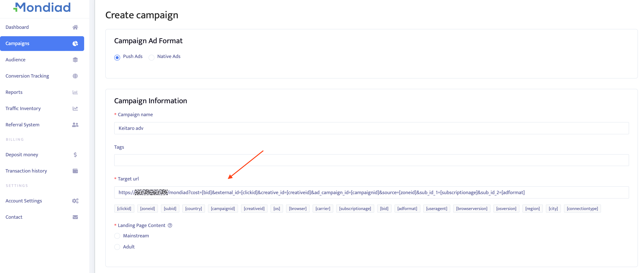Choose the Push Ads format option
Image resolution: width=644 pixels, height=273 pixels.
(117, 58)
